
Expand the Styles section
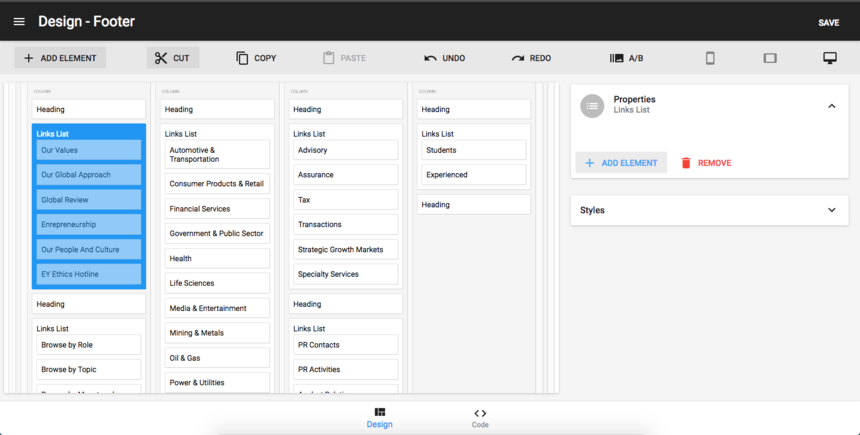(831, 210)
